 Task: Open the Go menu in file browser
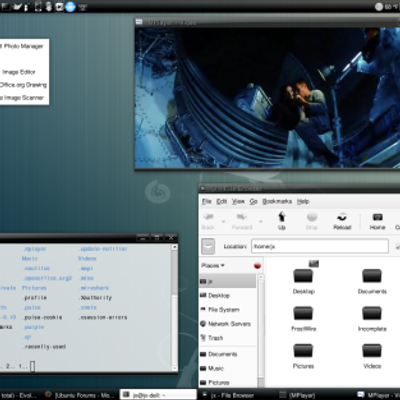tap(254, 201)
